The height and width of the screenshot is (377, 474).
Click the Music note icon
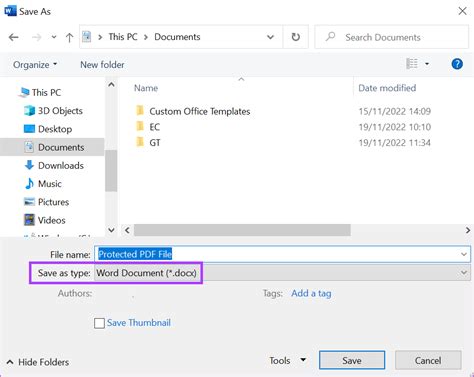(29, 183)
